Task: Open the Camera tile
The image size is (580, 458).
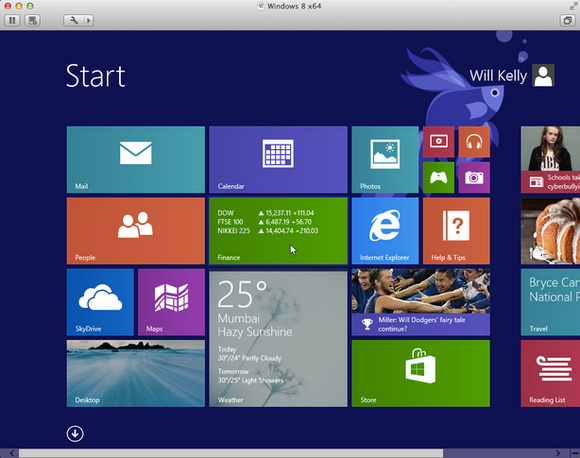Action: [474, 178]
